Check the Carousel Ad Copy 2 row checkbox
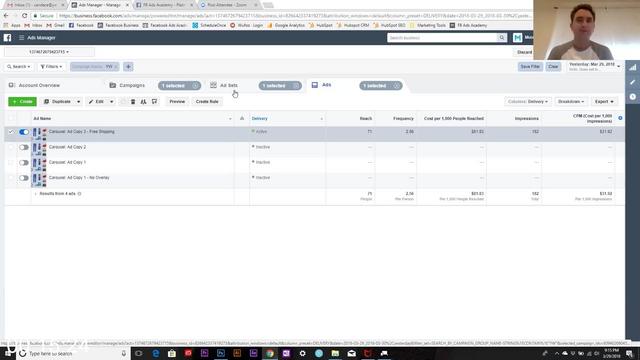The width and height of the screenshot is (640, 360). (11, 147)
